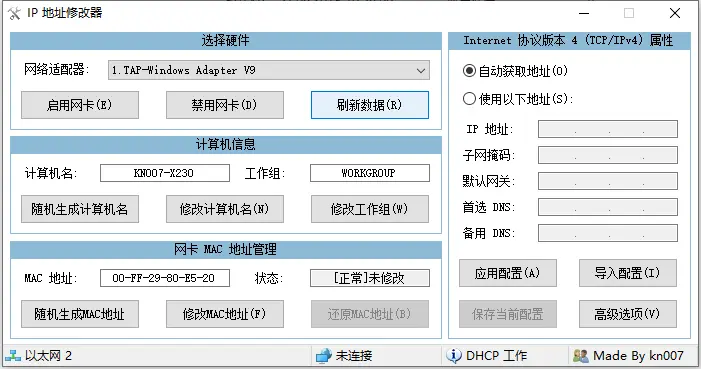Click the 应用配置(A) button

click(x=507, y=273)
